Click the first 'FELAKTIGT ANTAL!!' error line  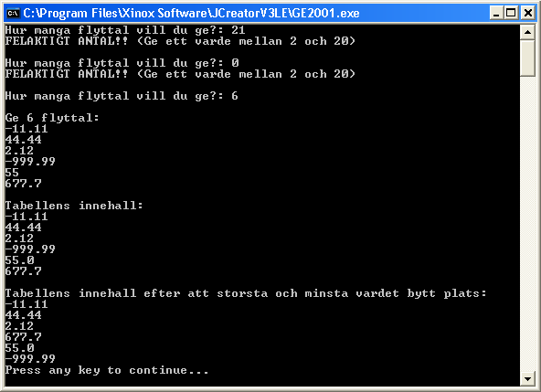180,41
